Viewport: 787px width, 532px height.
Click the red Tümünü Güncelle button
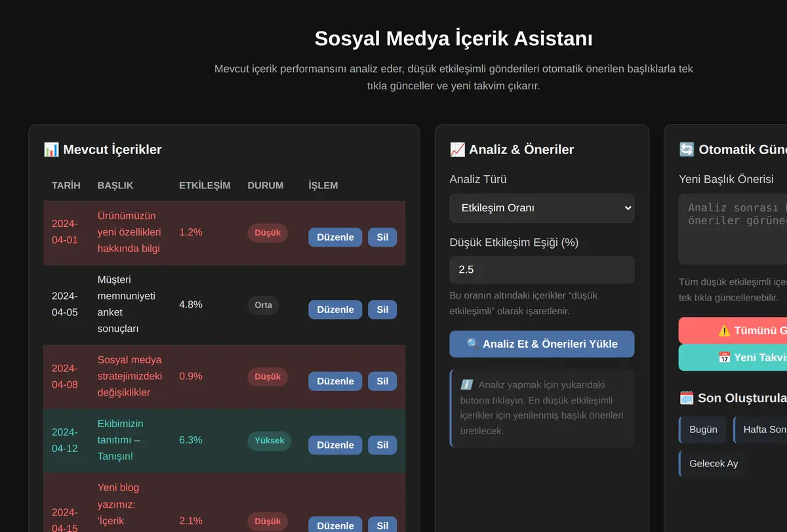click(x=733, y=331)
